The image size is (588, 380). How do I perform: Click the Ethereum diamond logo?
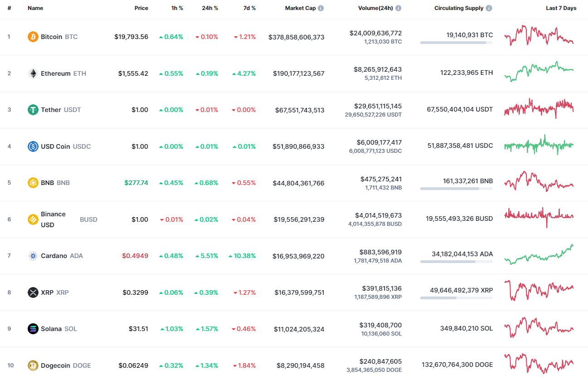tap(32, 73)
